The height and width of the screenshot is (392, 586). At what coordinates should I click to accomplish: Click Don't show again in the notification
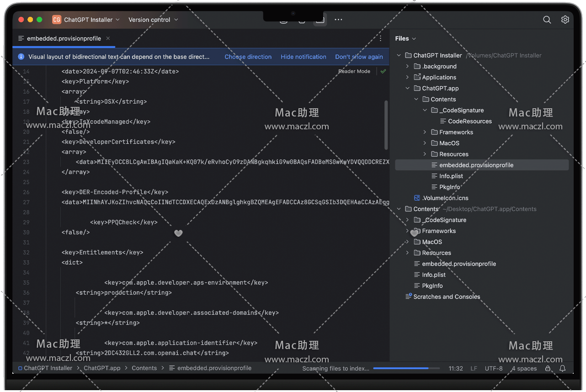359,57
